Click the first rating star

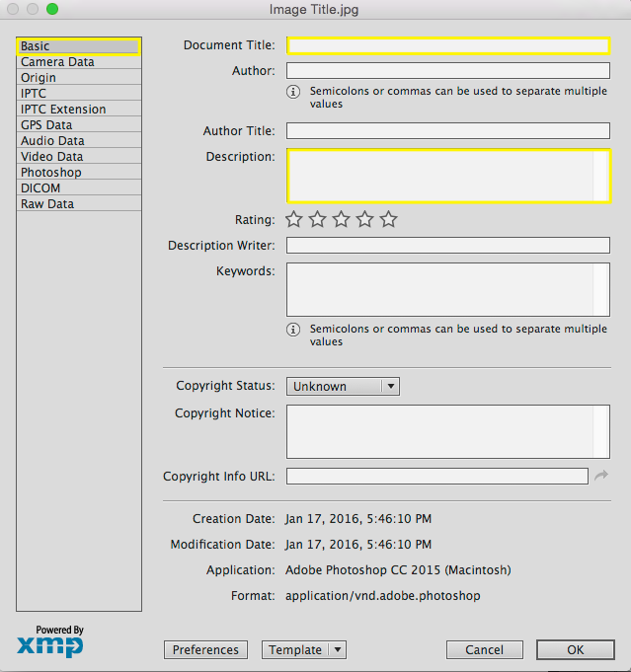point(294,219)
